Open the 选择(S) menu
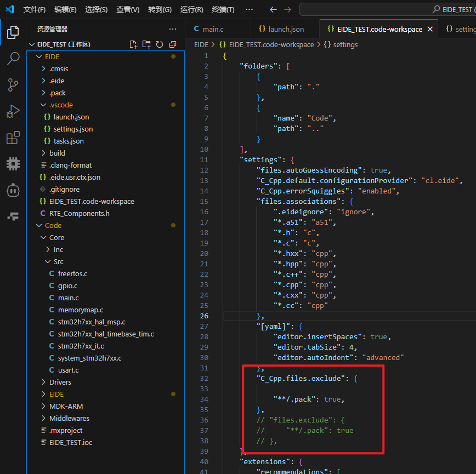The height and width of the screenshot is (474, 476). 96,10
